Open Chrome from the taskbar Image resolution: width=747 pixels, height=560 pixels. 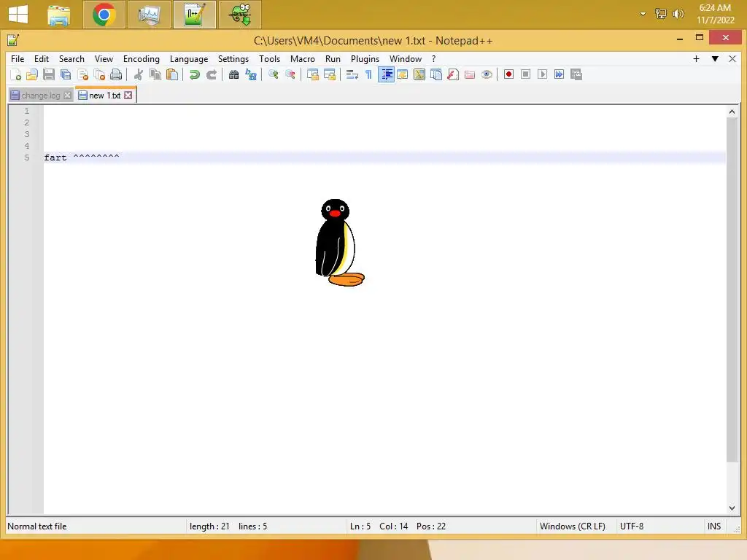[104, 15]
